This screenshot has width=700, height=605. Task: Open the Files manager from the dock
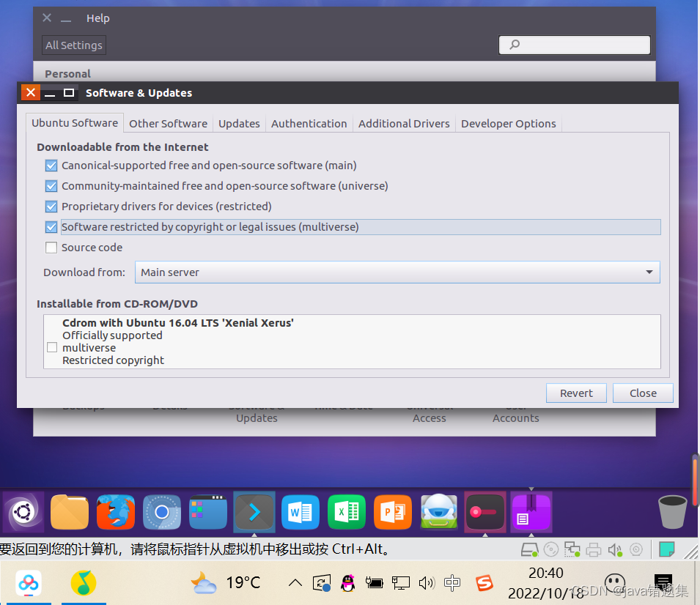tap(69, 511)
